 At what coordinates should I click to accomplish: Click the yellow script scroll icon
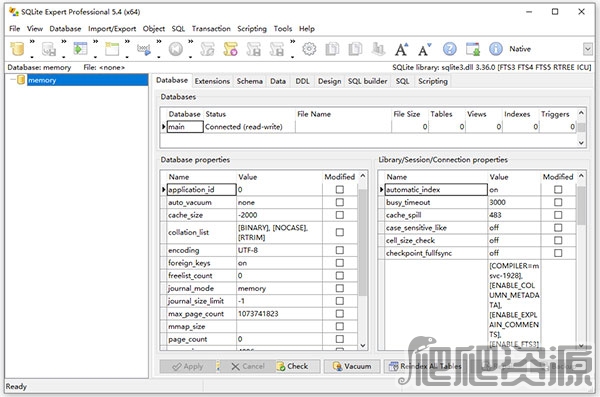tap(230, 49)
